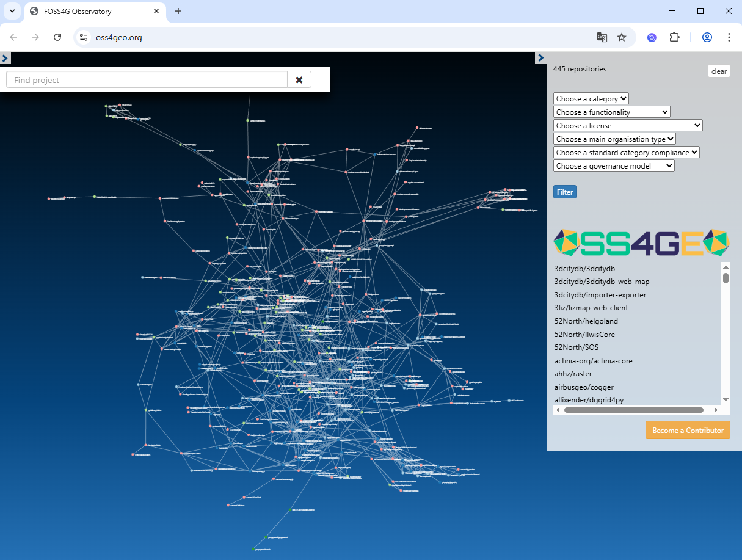Open the Choose a license dropdown
Image resolution: width=742 pixels, height=560 pixels.
tap(628, 126)
